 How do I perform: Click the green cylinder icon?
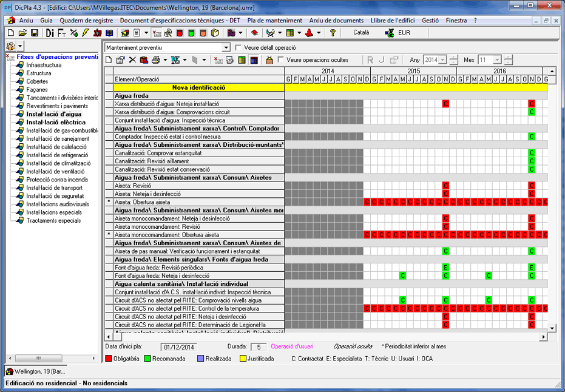pos(191,33)
